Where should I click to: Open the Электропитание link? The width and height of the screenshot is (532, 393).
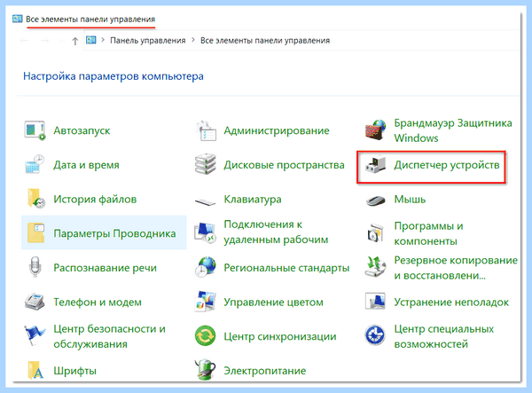pos(265,371)
